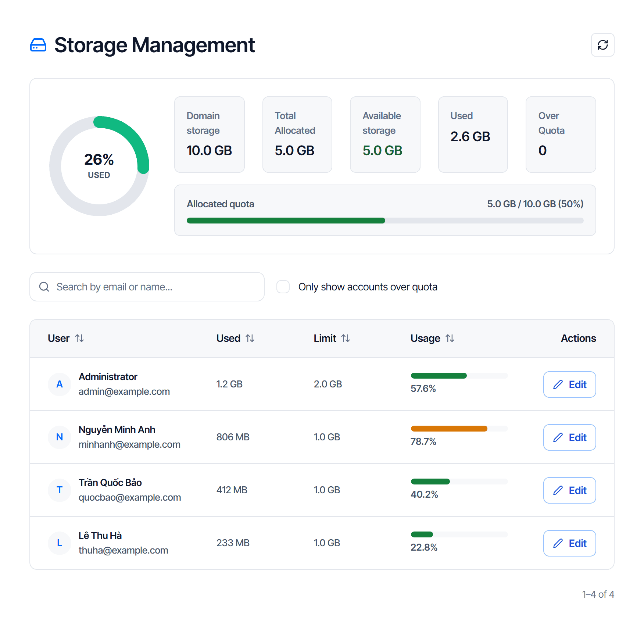Viewport: 644px width, 644px height.
Task: Click the Storage Management page title
Action: pyautogui.click(x=154, y=45)
